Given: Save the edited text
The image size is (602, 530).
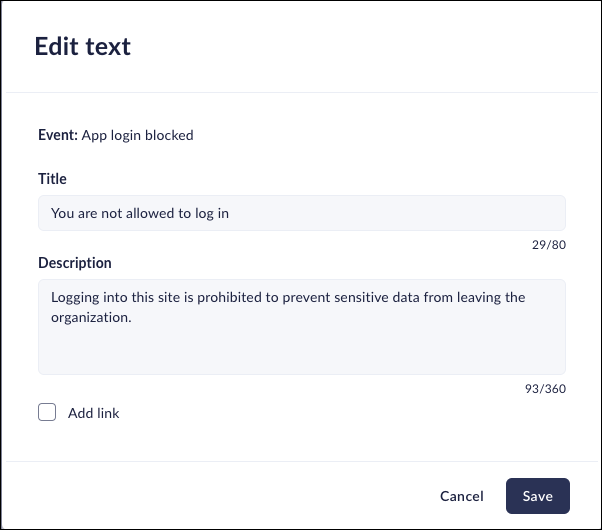Looking at the screenshot, I should pos(537,496).
